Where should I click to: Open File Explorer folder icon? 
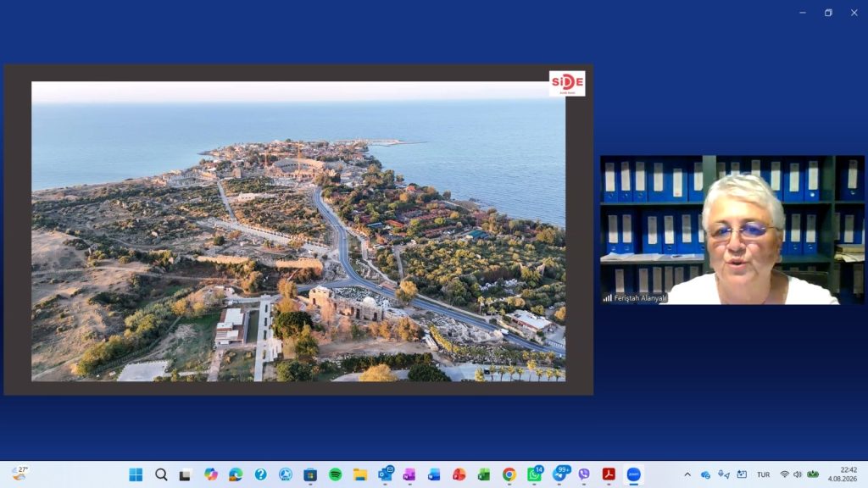[x=360, y=474]
